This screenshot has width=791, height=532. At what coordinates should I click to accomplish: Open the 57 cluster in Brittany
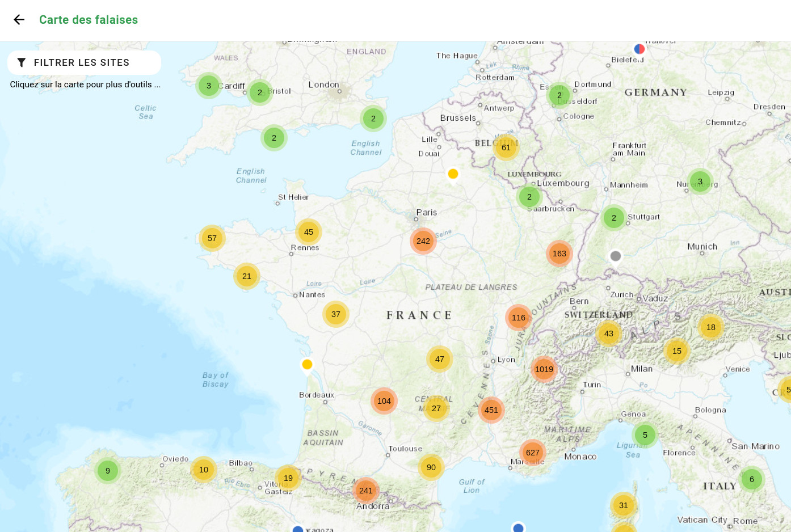(212, 238)
